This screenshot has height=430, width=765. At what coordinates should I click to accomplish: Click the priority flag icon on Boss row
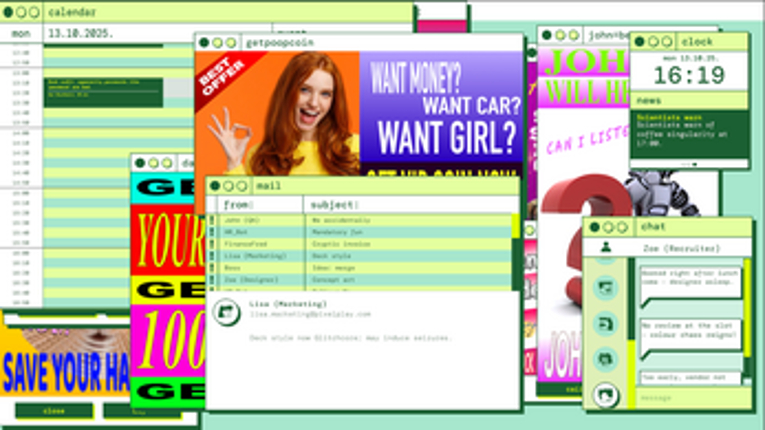[x=212, y=268]
